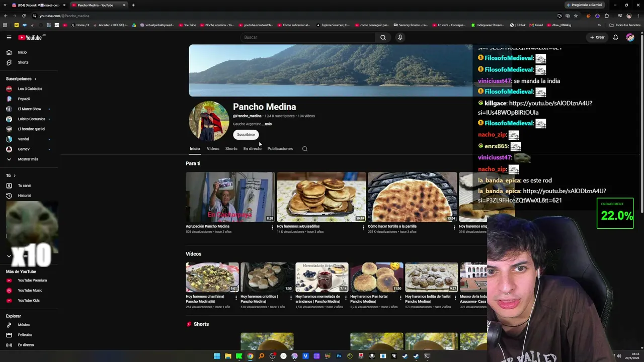This screenshot has height=362, width=644.
Task: Expand channel description with ...más
Action: tap(267, 124)
